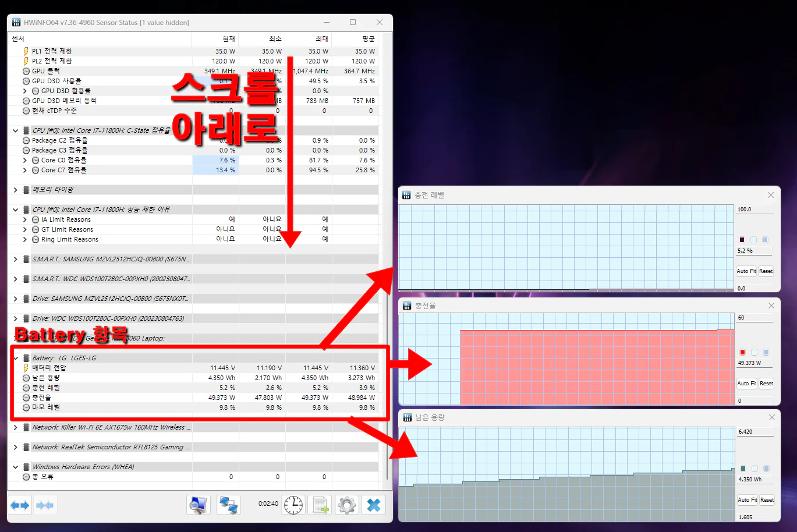This screenshot has width=797, height=532.
Task: Click the 60 maximum field in 충전율 graph
Action: point(755,318)
